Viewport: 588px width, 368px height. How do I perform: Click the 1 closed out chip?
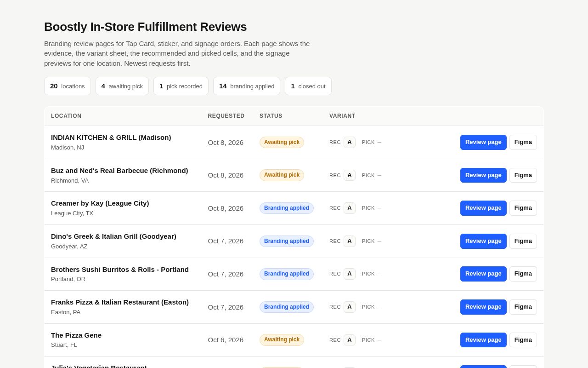point(308,86)
